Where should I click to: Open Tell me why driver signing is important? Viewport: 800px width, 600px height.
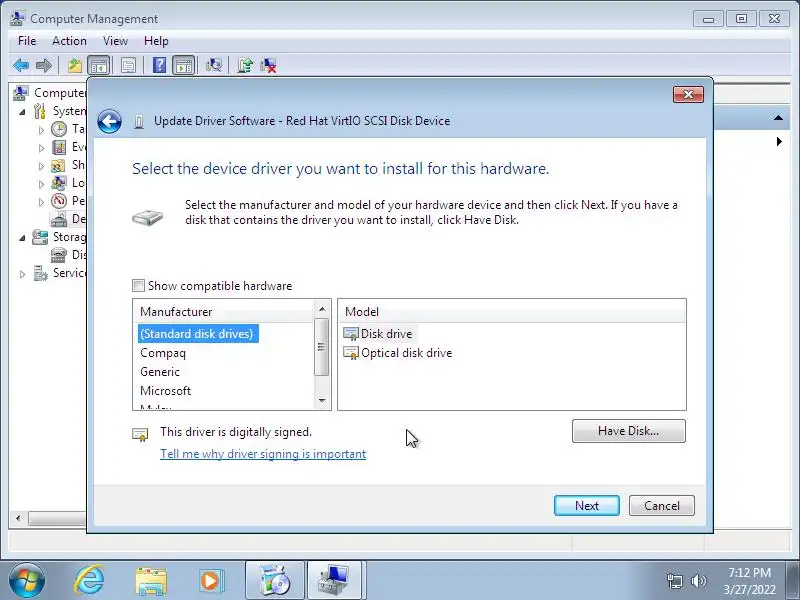[263, 454]
